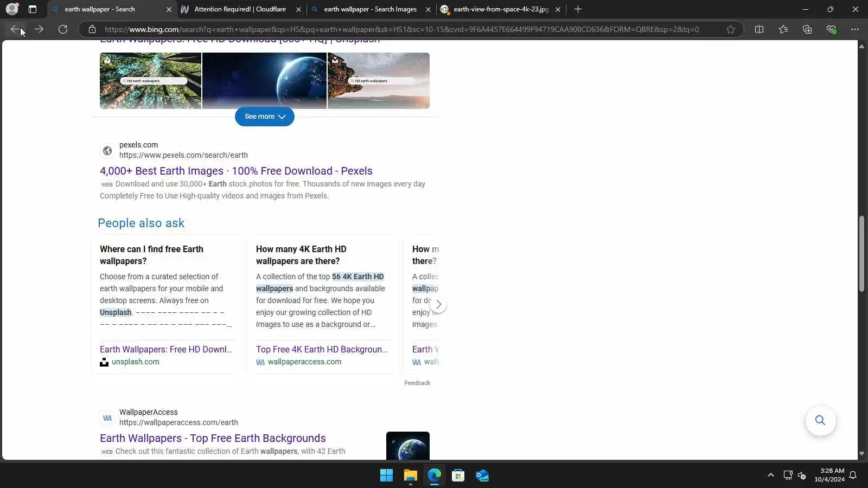The width and height of the screenshot is (868, 488).
Task: Open Earth from space thumbnail image
Action: pos(264,81)
